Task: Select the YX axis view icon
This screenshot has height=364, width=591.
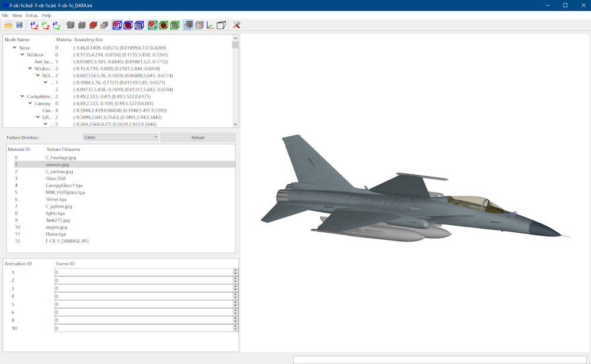Action: pyautogui.click(x=46, y=25)
